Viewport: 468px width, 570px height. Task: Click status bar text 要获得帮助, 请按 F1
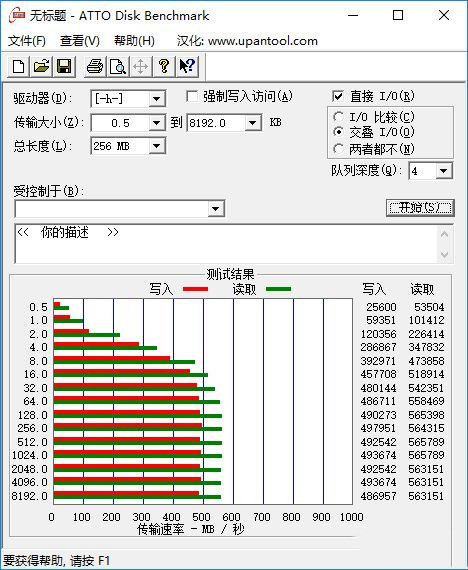(x=56, y=561)
